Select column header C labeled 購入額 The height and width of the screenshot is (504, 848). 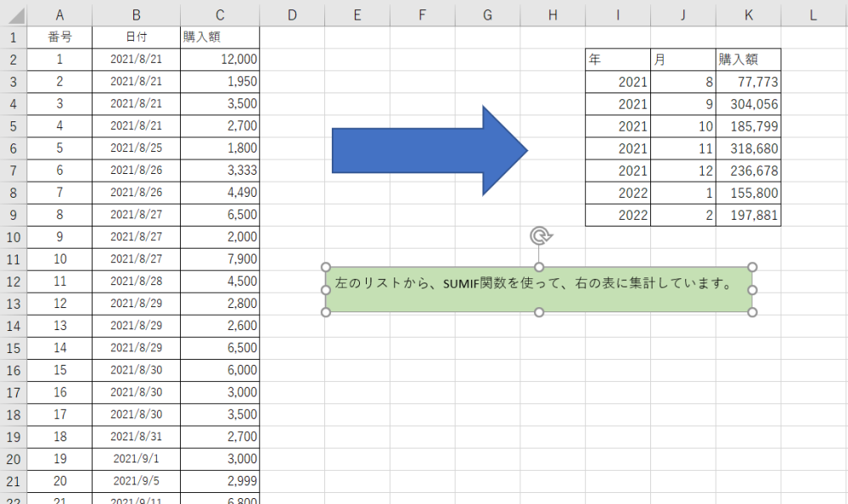(x=219, y=14)
